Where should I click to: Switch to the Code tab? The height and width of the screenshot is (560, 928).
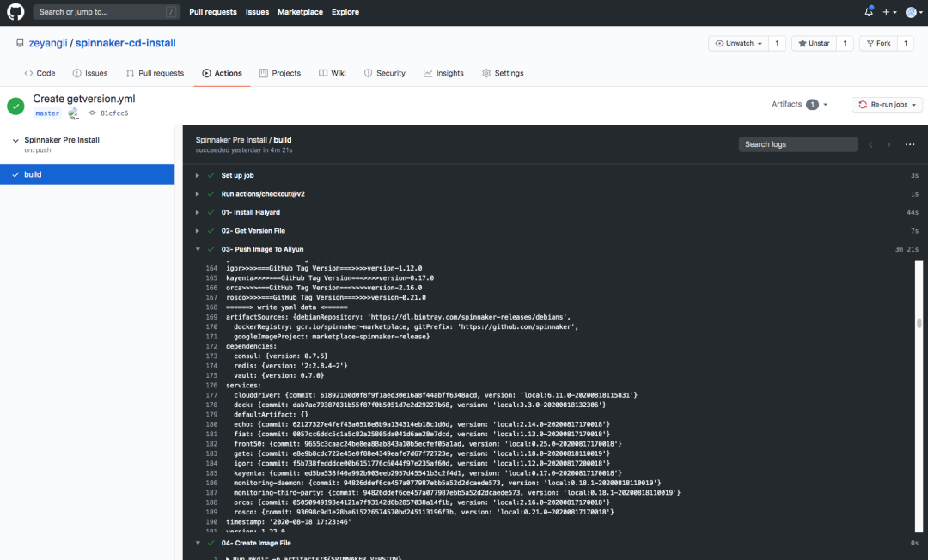(x=40, y=73)
